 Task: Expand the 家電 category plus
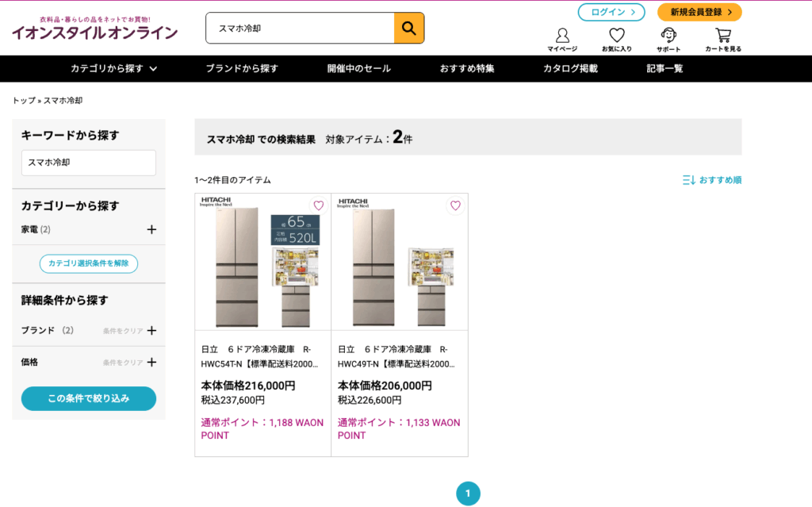tap(151, 229)
